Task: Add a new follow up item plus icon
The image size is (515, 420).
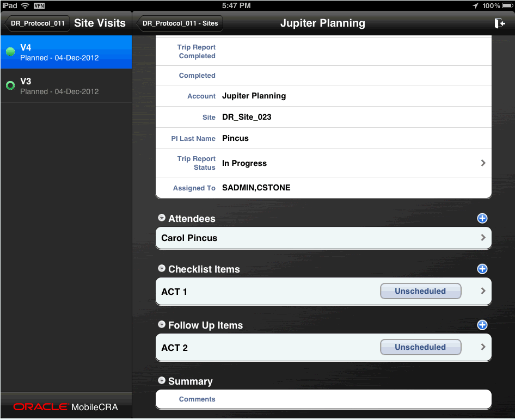Action: point(482,325)
